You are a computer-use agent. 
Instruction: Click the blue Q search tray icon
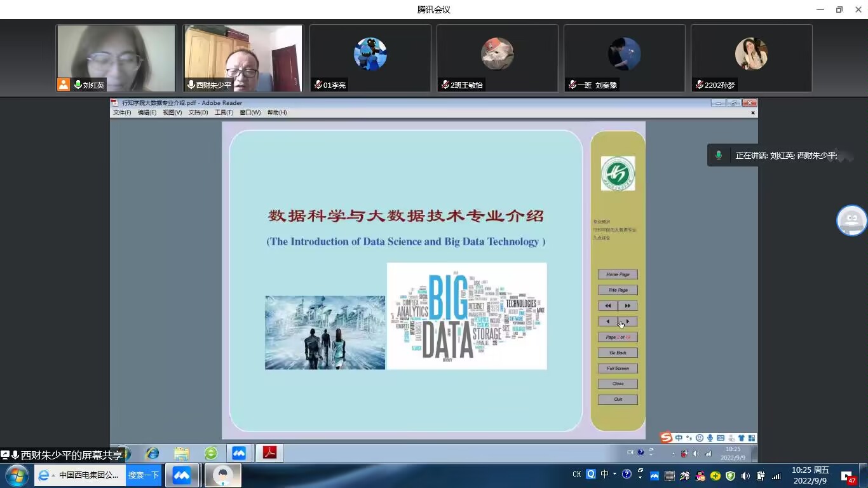point(591,474)
